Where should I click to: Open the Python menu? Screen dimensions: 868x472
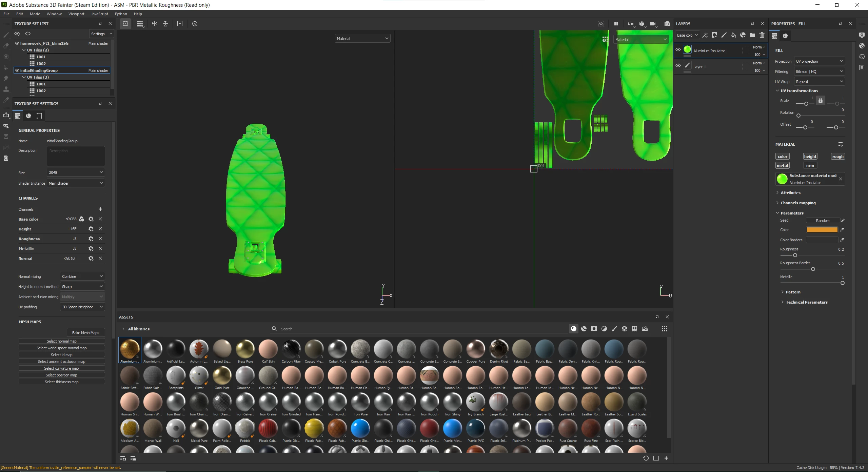121,14
